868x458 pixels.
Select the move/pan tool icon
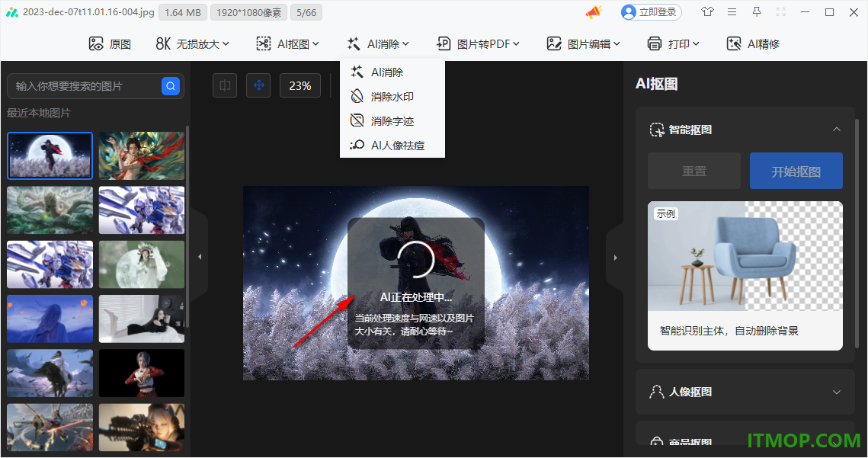tap(258, 85)
